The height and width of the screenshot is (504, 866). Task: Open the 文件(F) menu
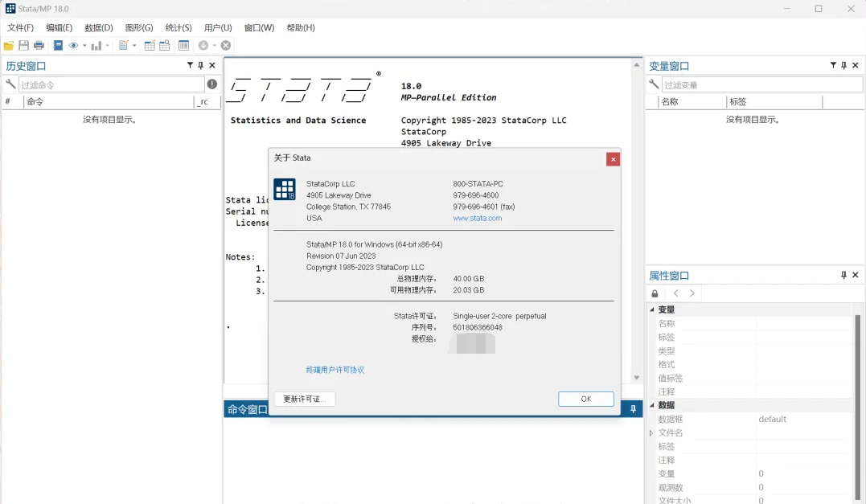coord(20,27)
